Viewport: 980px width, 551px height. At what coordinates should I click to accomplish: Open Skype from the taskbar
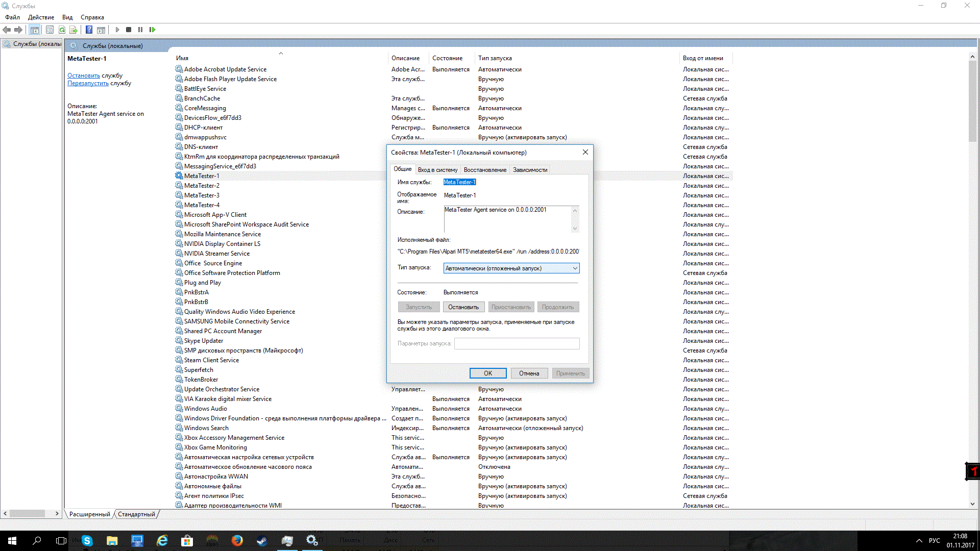(x=87, y=541)
